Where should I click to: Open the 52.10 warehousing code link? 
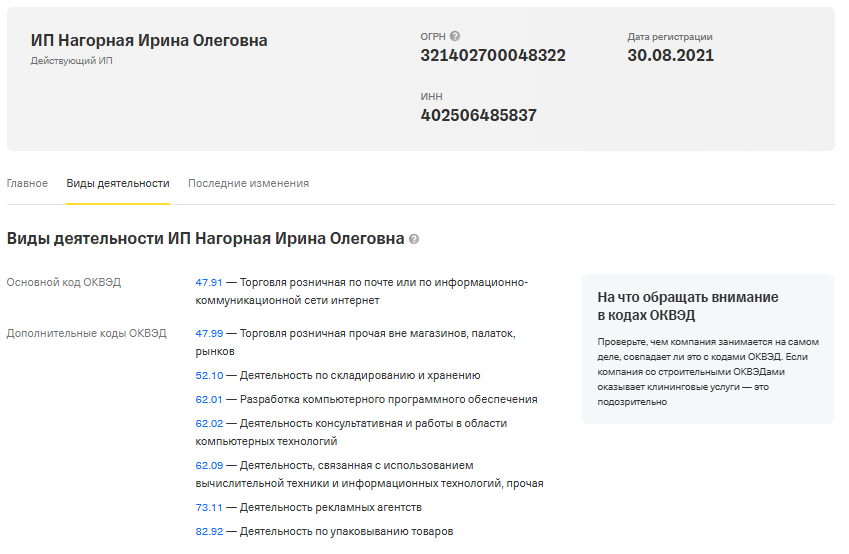[x=209, y=376]
